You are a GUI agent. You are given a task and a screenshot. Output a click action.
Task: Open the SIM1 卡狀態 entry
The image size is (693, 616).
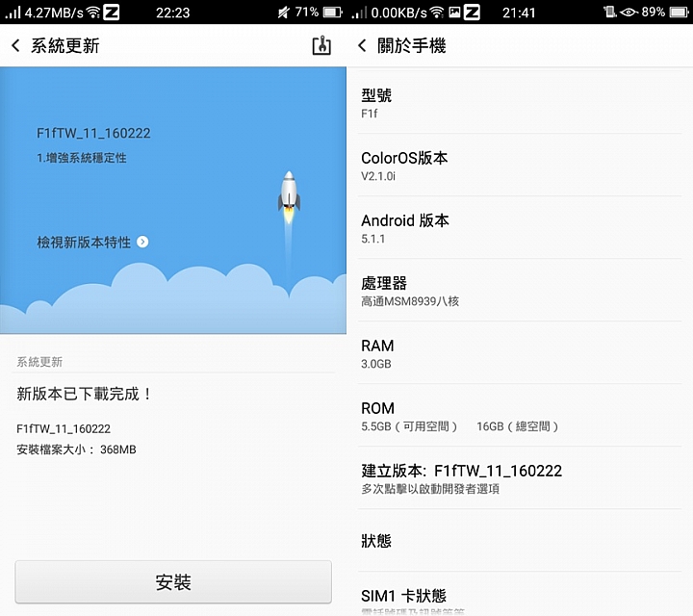520,595
